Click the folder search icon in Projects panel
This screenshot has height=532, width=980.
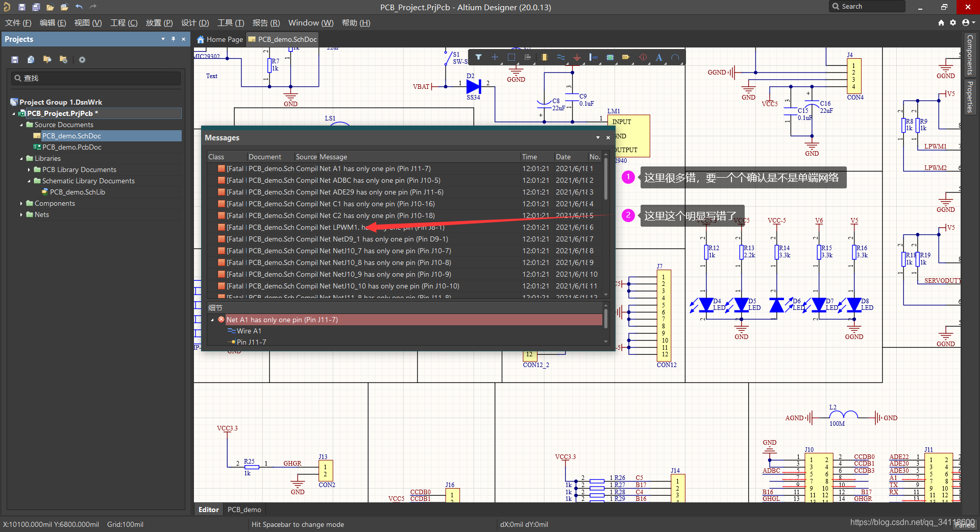coord(47,60)
